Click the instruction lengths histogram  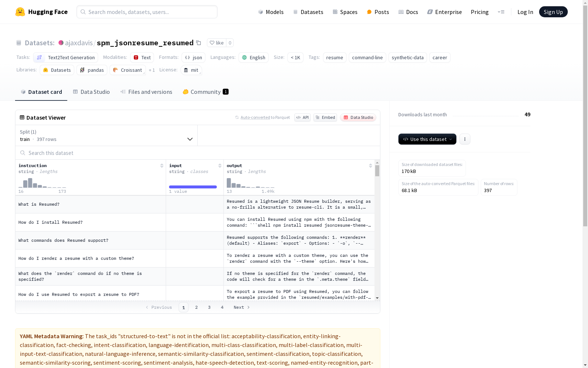42,183
